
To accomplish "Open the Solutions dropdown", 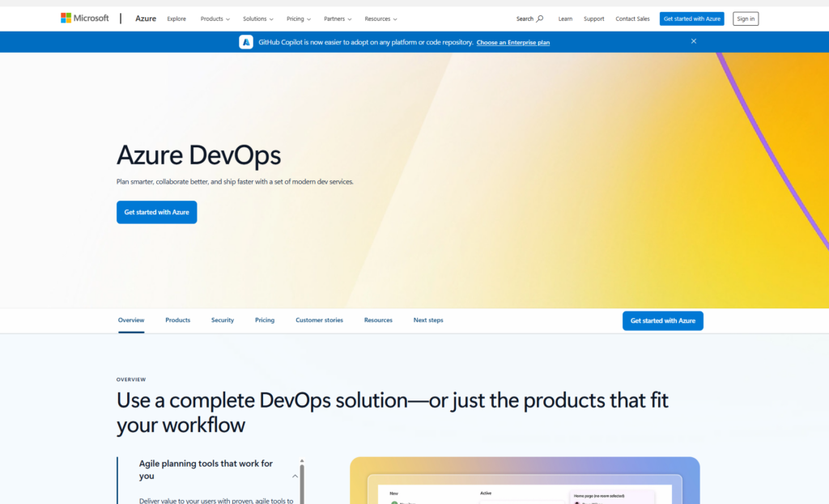I will 257,19.
